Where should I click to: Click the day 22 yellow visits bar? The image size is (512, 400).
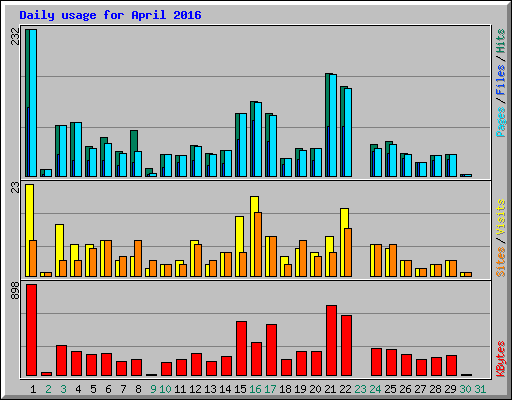[343, 242]
